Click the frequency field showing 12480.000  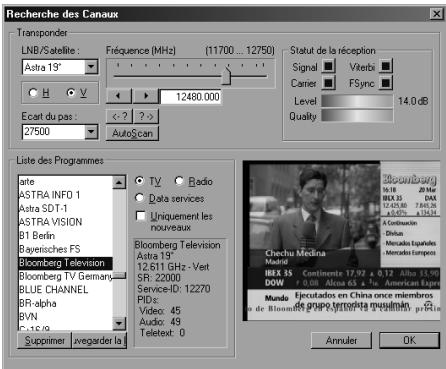(x=190, y=97)
